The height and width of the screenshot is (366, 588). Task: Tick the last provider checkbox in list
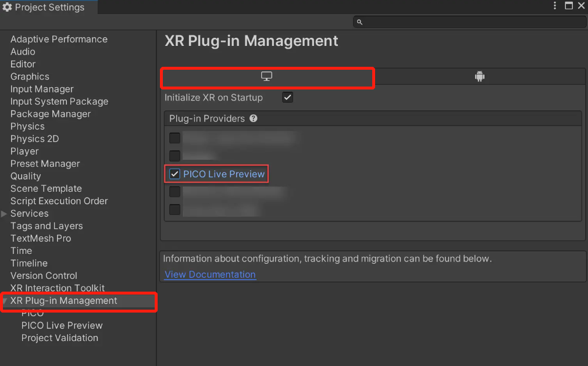click(174, 209)
